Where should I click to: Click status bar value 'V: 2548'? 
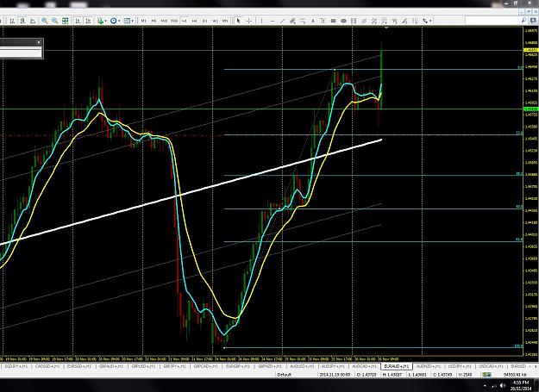pyautogui.click(x=465, y=375)
